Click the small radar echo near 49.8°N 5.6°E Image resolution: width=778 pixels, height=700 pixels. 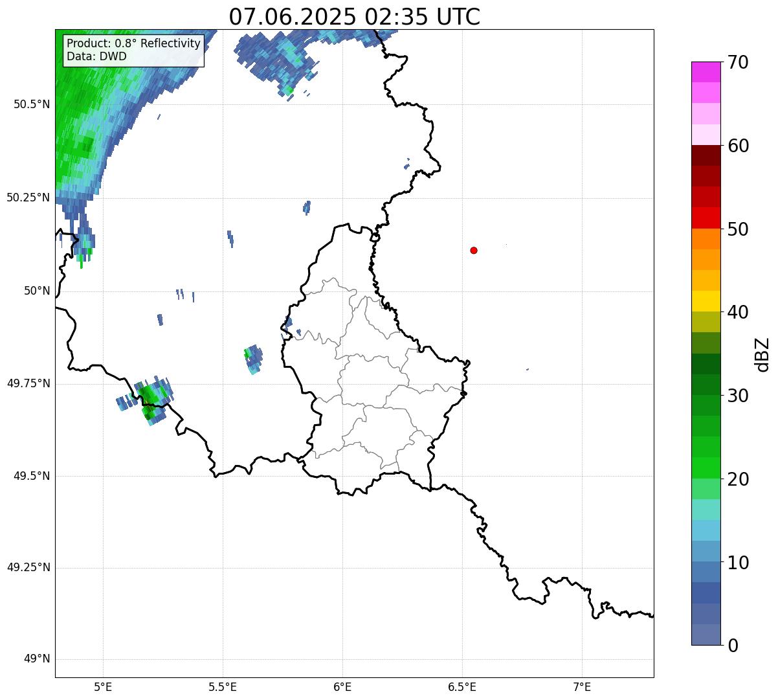[x=253, y=359]
